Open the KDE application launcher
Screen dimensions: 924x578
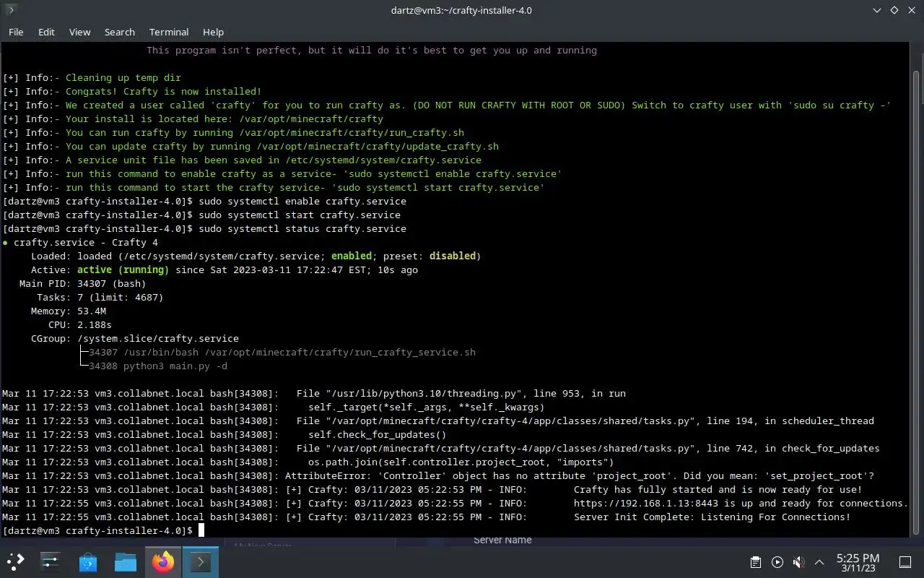(x=16, y=561)
